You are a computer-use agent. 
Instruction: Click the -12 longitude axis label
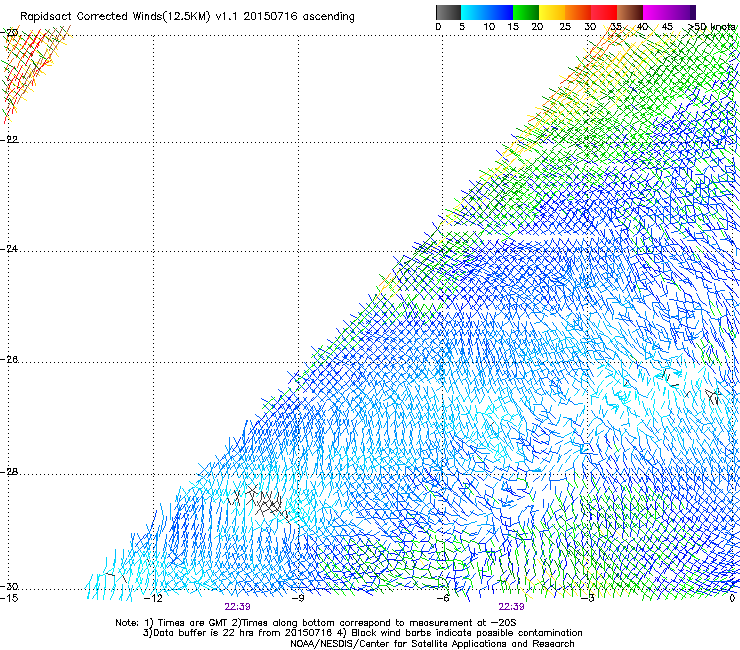(153, 598)
